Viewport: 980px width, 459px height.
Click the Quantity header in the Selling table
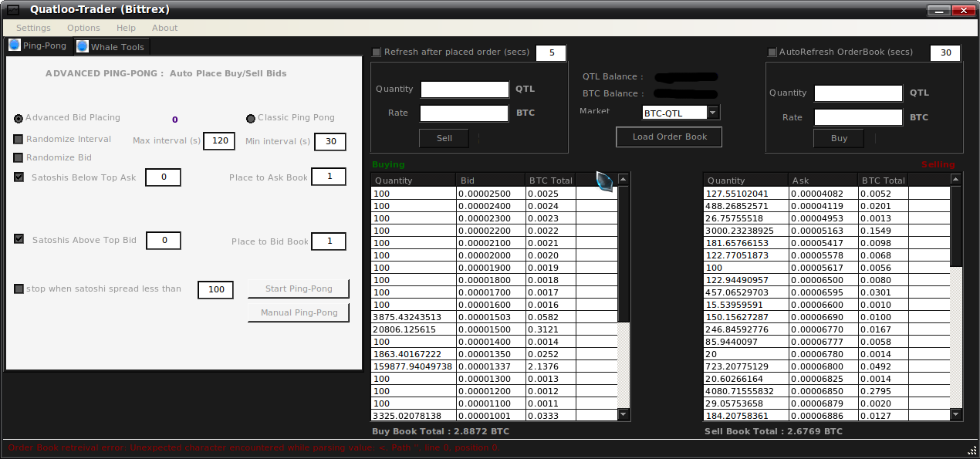click(746, 180)
